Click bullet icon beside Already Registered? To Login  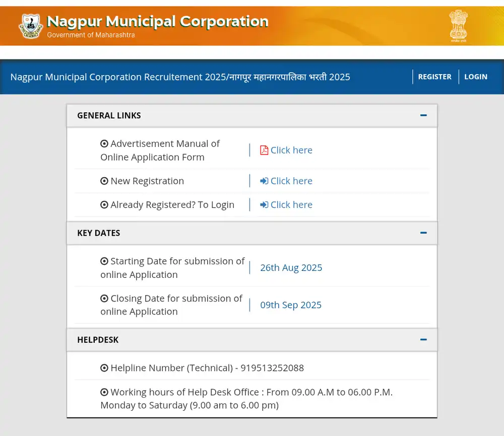(x=104, y=204)
